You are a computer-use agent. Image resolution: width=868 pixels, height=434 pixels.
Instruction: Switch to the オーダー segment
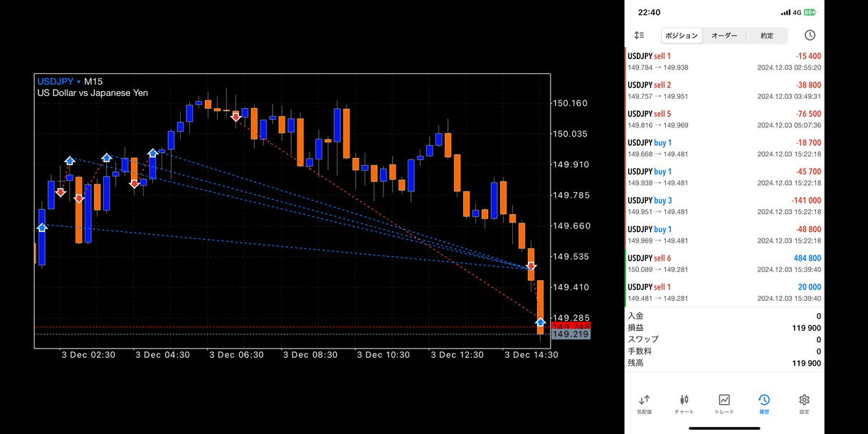(724, 36)
